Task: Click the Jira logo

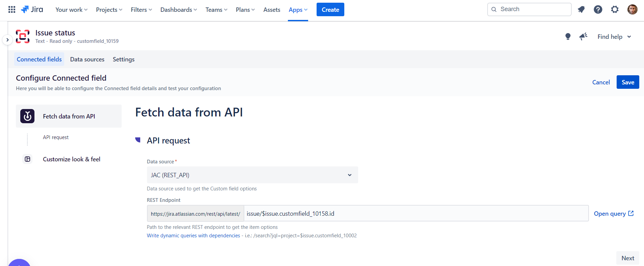Action: [32, 9]
